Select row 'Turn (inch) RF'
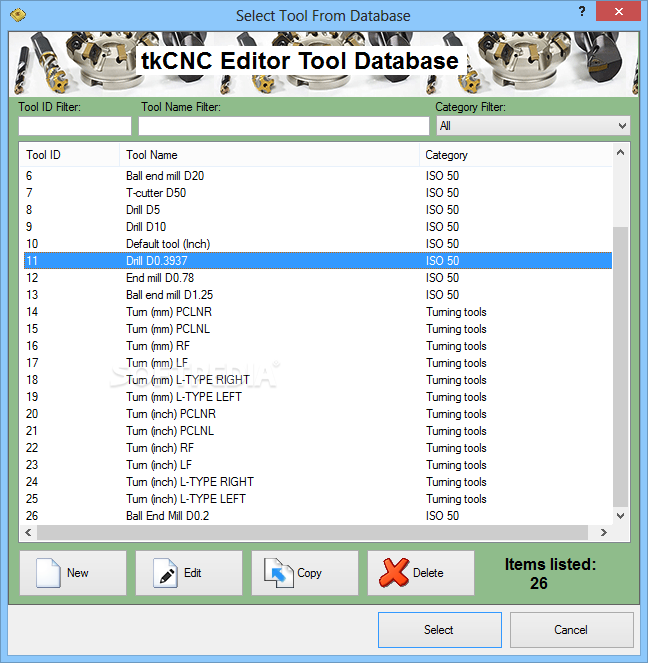Image resolution: width=648 pixels, height=663 pixels. 318,448
